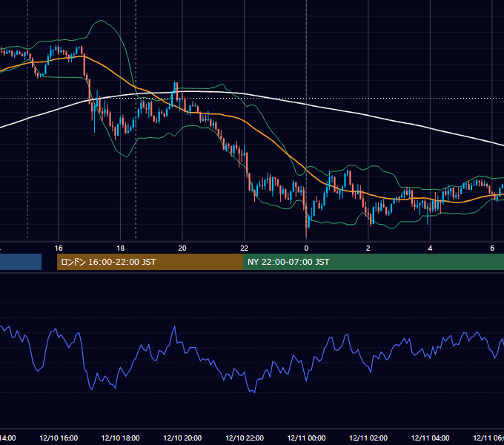Click the '18' hour label on price chart axis
Image resolution: width=504 pixels, height=445 pixels.
120,248
